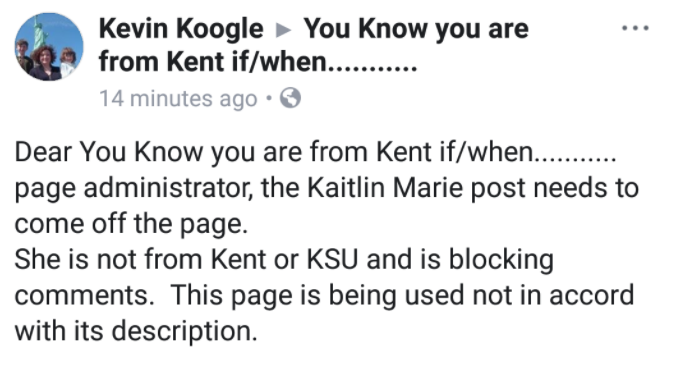The width and height of the screenshot is (675, 365).
Task: Click the "from Kent if/when" header title line
Action: [257, 62]
